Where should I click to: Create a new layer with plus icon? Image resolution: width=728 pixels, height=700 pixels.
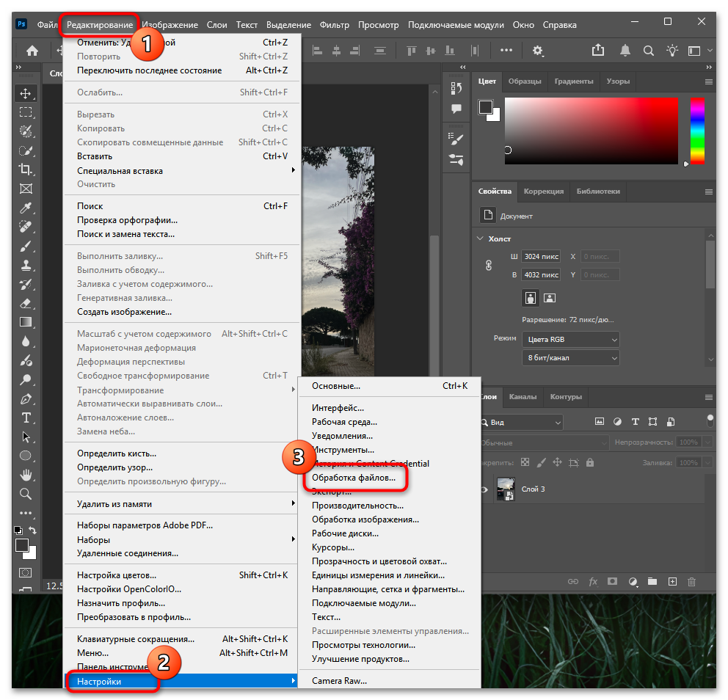click(x=671, y=582)
